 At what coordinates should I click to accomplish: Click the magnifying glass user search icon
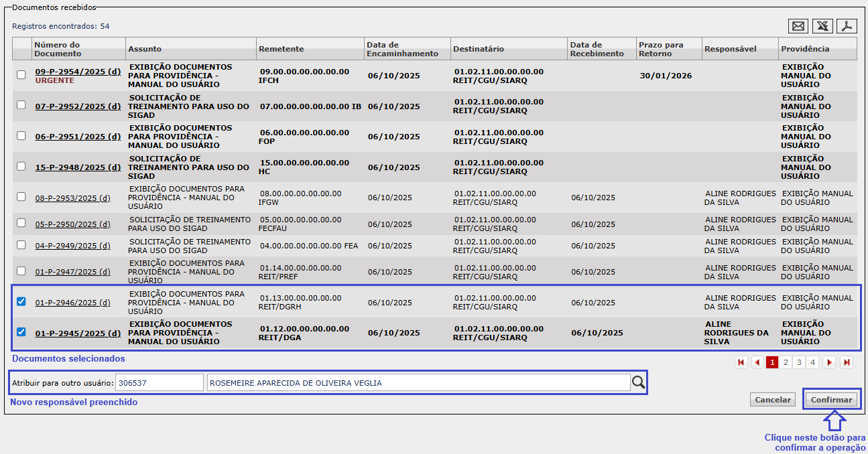(x=639, y=382)
